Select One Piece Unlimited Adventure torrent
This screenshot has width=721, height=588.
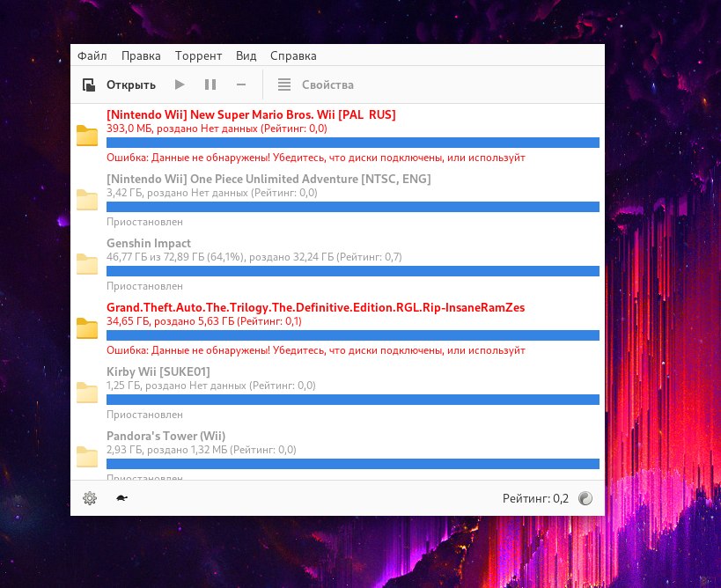(x=337, y=201)
